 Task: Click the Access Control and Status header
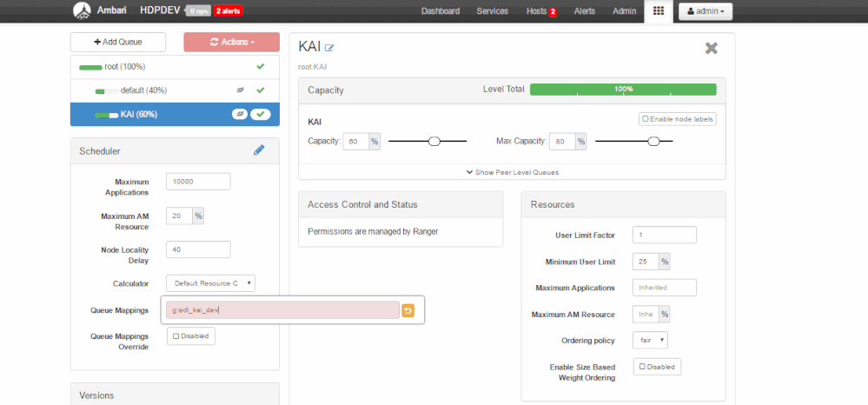[x=401, y=204]
